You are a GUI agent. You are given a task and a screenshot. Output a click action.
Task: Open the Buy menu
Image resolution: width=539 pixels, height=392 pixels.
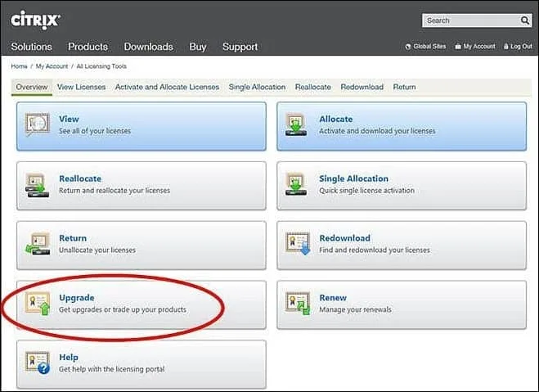198,47
